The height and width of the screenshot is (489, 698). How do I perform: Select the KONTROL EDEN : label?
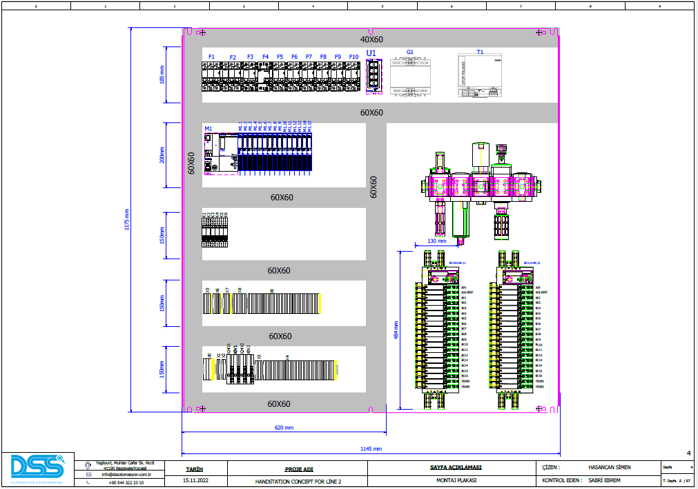[x=562, y=481]
